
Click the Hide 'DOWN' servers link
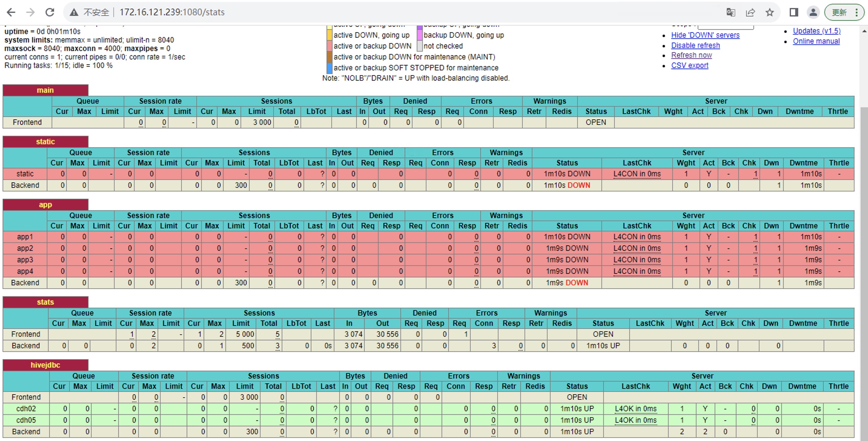point(705,35)
